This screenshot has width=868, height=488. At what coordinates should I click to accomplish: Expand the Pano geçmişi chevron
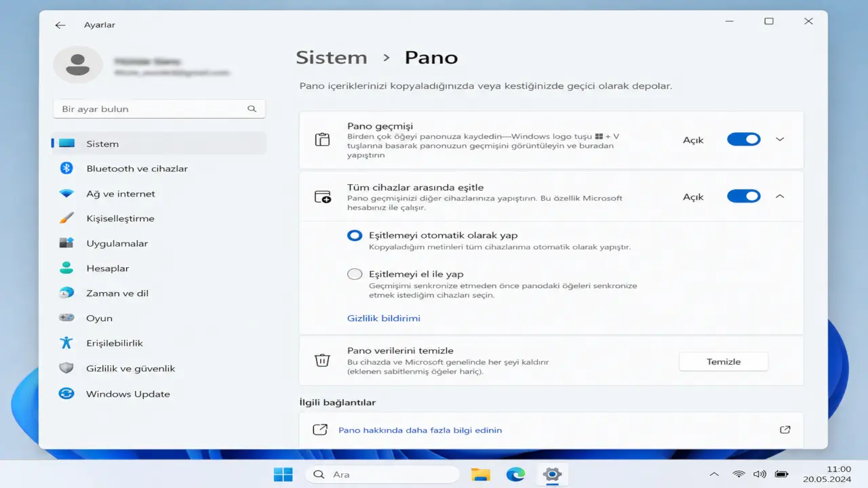780,139
